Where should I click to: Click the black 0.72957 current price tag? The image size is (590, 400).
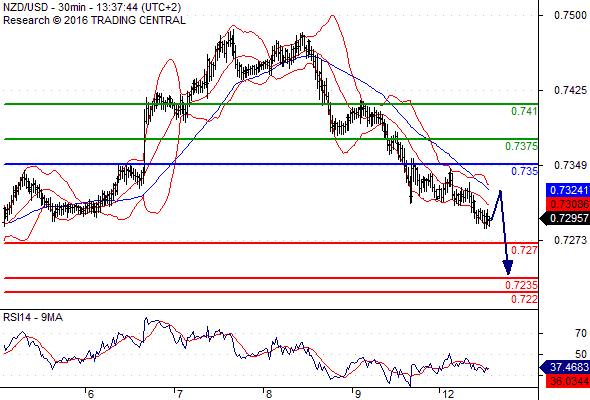click(566, 218)
